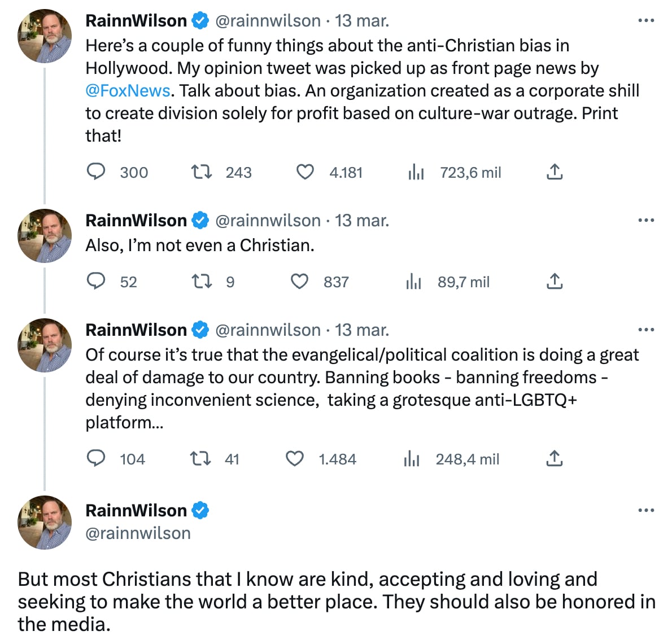Retweet the tweet with 9 retweets
Image resolution: width=672 pixels, height=640 pixels.
pos(201,281)
